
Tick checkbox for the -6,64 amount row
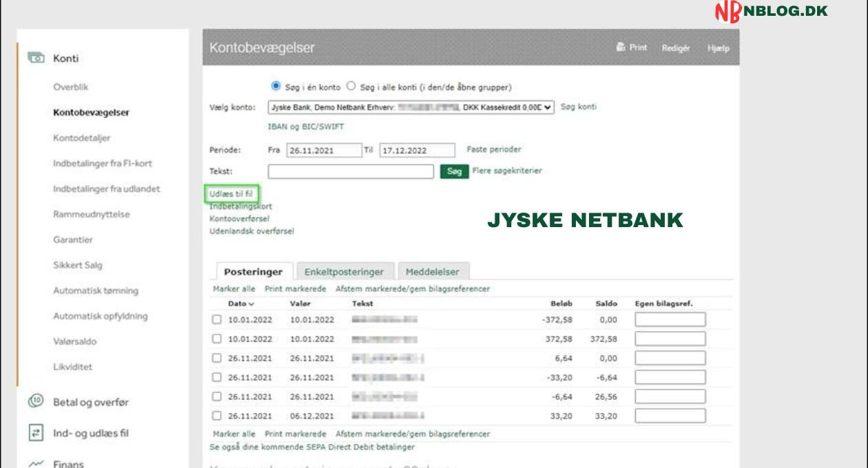[x=217, y=396]
